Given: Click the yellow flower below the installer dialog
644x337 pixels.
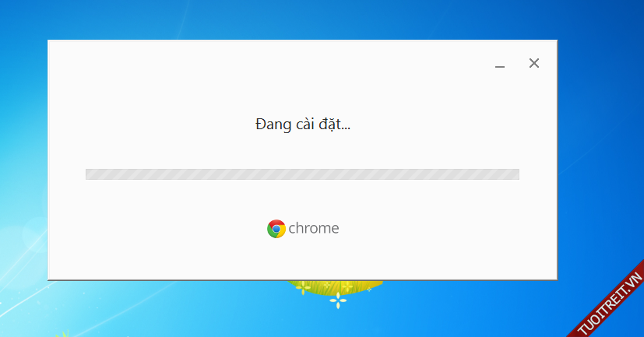Looking at the screenshot, I should tap(303, 288).
